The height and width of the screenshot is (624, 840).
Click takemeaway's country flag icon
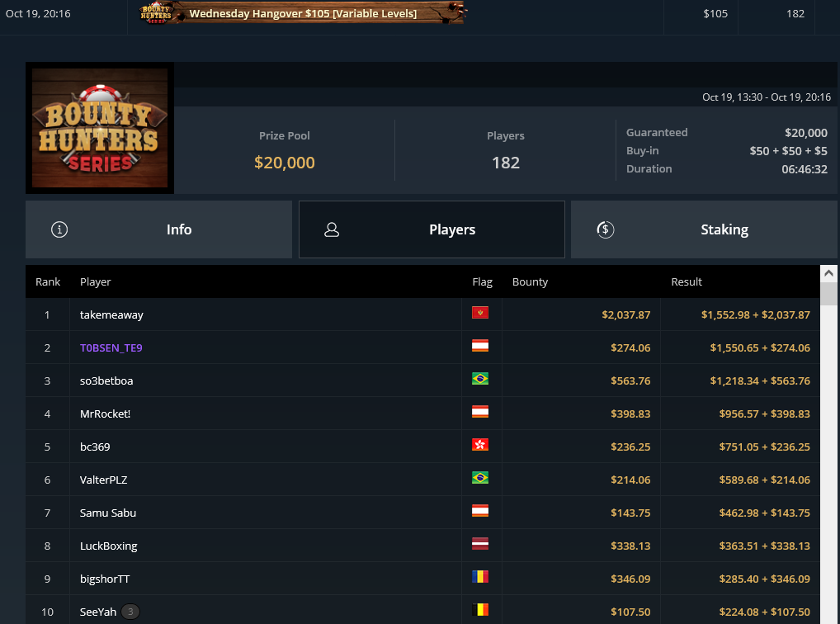[x=480, y=313]
